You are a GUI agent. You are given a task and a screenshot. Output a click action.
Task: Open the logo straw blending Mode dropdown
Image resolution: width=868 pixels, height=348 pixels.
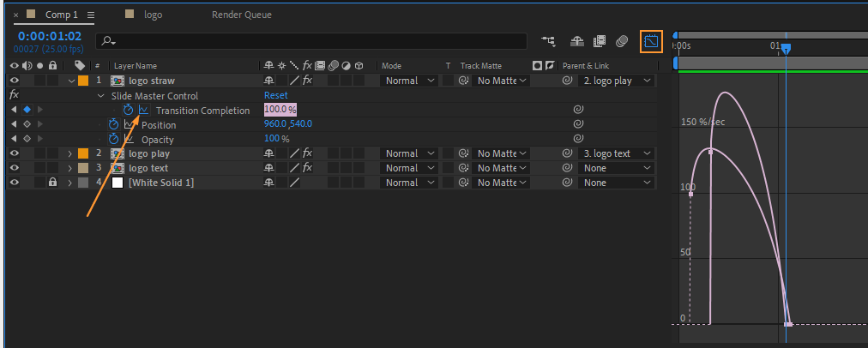tap(410, 81)
